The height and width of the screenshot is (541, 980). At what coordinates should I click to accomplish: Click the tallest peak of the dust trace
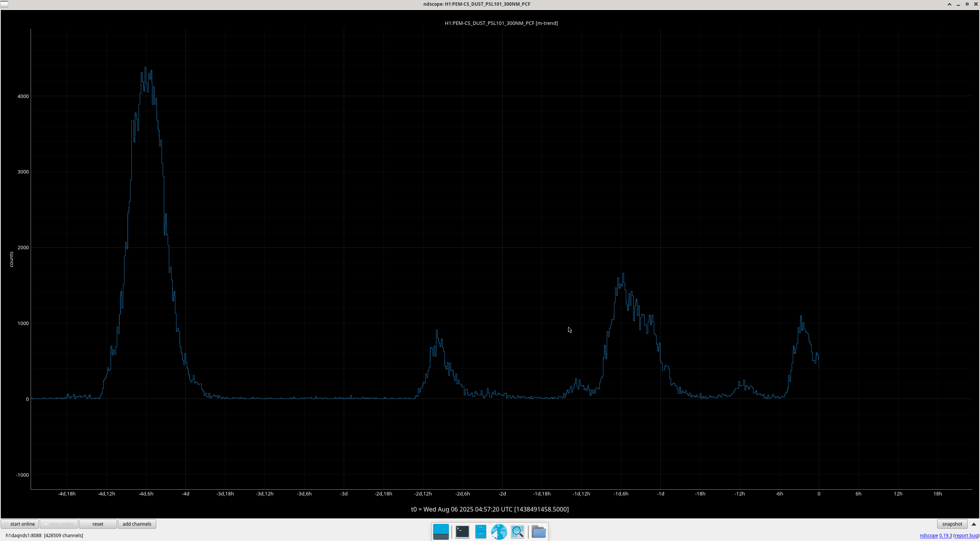(145, 68)
